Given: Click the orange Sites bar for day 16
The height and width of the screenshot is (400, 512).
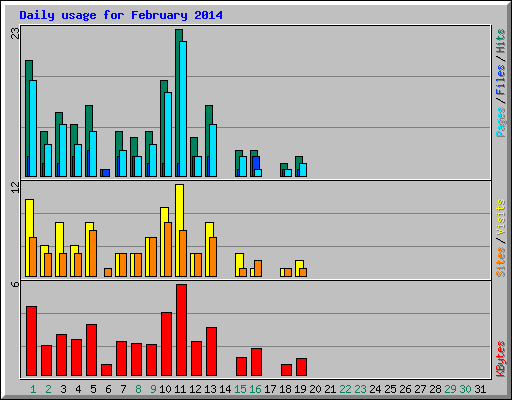Looking at the screenshot, I should [258, 268].
